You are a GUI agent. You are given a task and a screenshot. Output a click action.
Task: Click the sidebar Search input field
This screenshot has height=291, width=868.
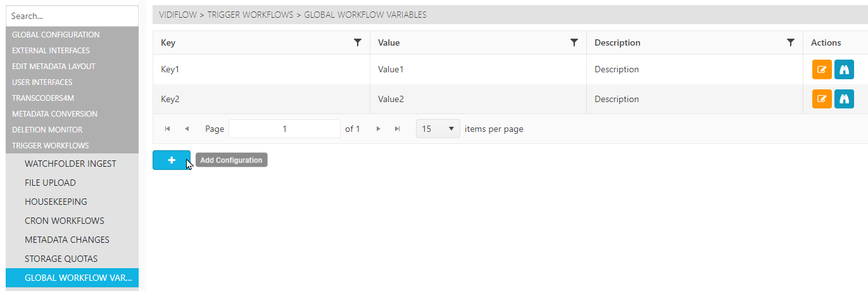[72, 16]
